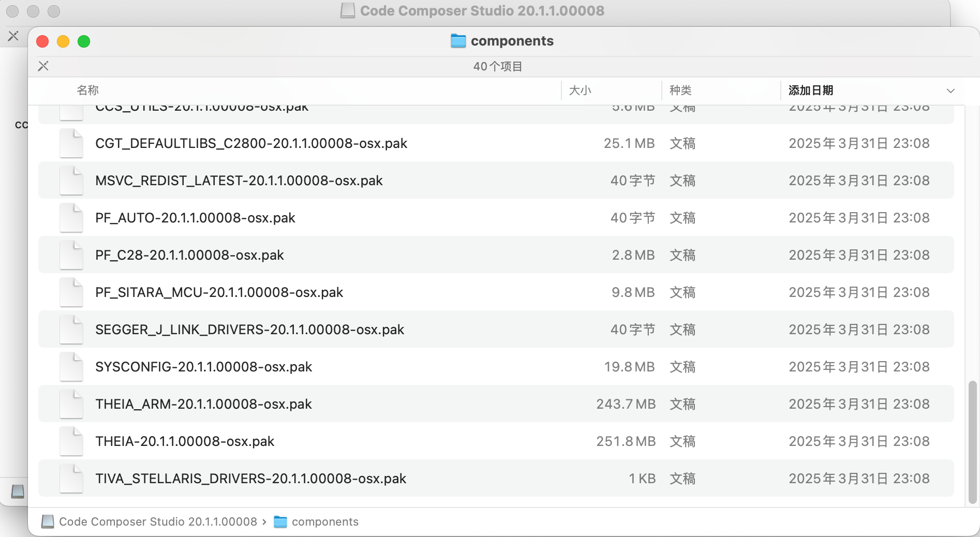Click the SEGGER_J_LINK_DRIVERS file icon
The height and width of the screenshot is (537, 980).
[x=71, y=330]
